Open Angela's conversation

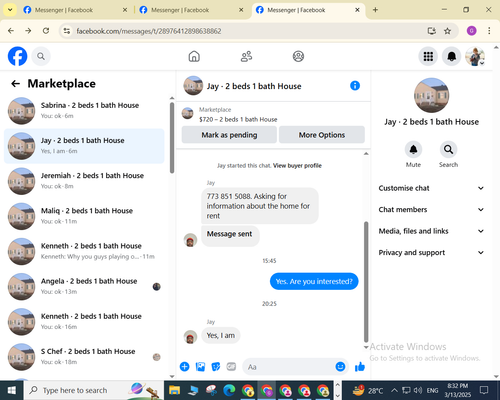coord(84,287)
